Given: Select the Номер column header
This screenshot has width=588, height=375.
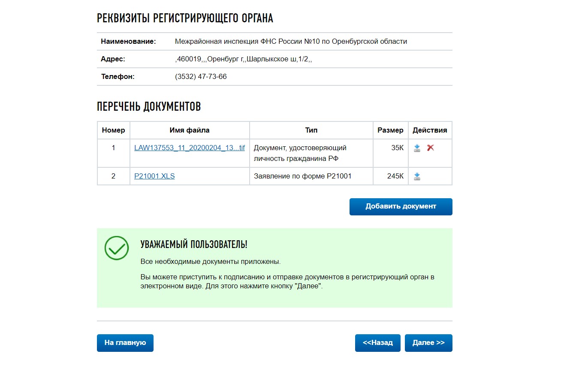Looking at the screenshot, I should click(114, 130).
